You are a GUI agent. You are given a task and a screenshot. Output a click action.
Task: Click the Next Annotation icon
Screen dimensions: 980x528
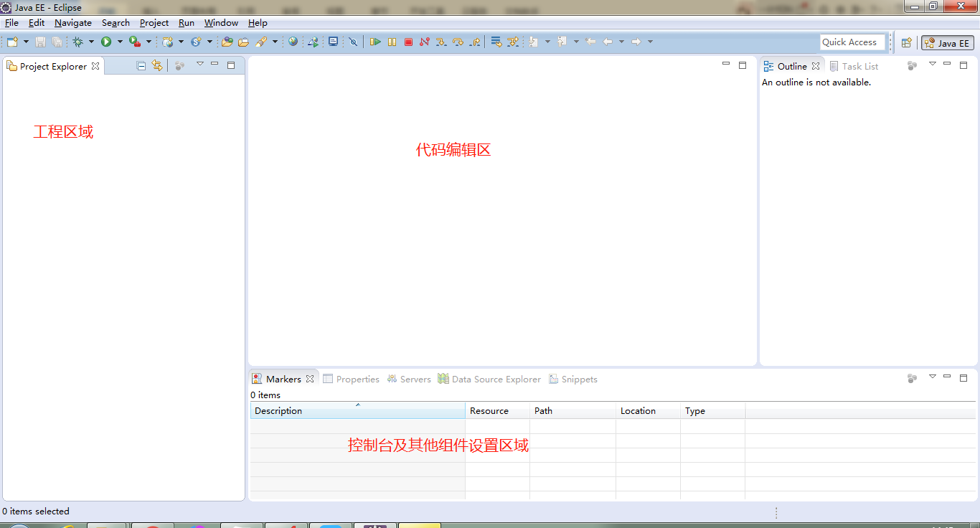(x=533, y=42)
